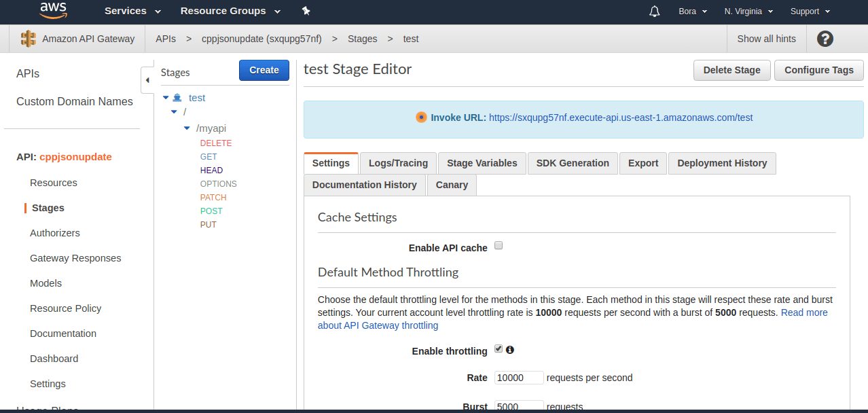Collapse the /myapi resource tree node
The image size is (868, 413).
point(187,128)
